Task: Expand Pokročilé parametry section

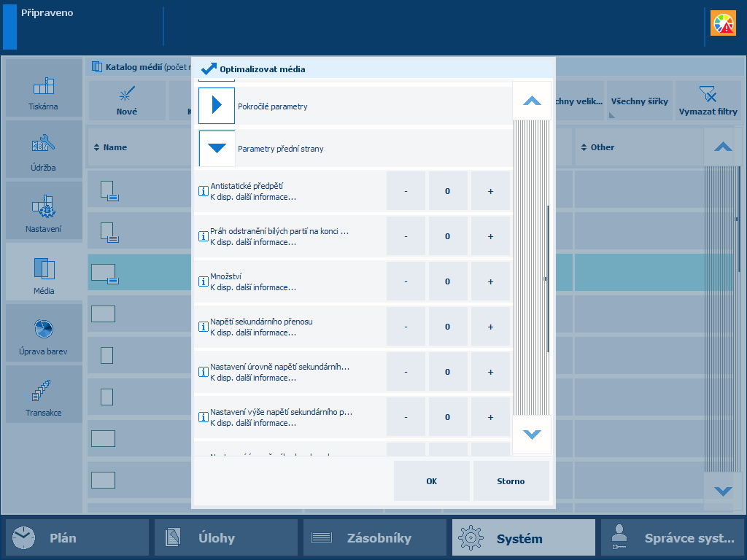Action: (x=217, y=106)
